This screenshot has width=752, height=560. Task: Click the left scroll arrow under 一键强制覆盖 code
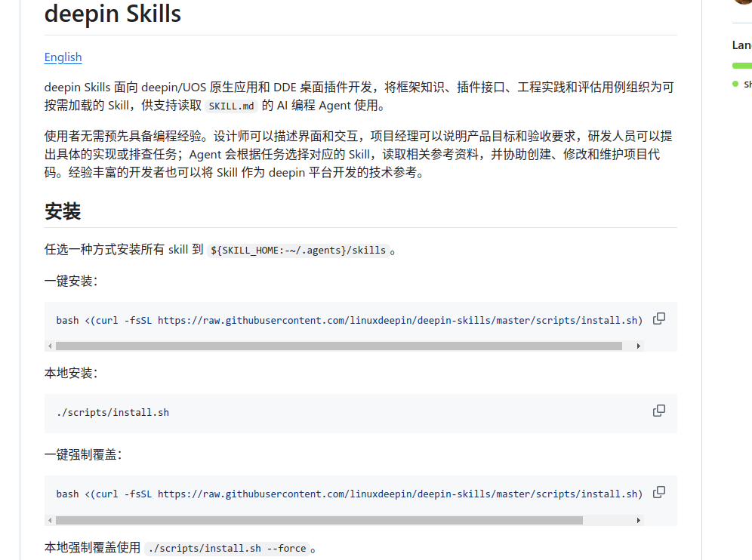50,521
